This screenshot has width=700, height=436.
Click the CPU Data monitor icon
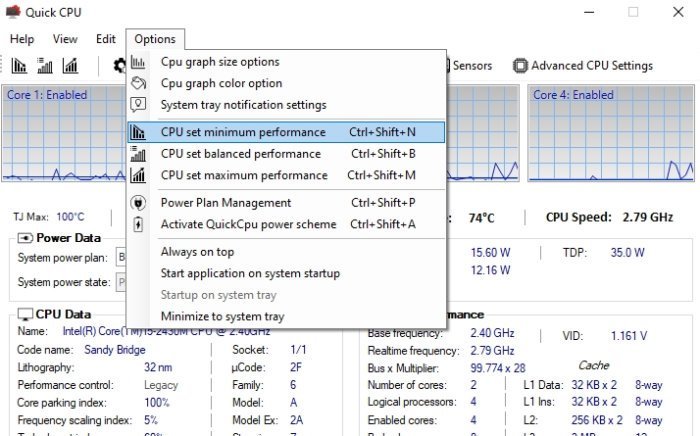point(25,315)
